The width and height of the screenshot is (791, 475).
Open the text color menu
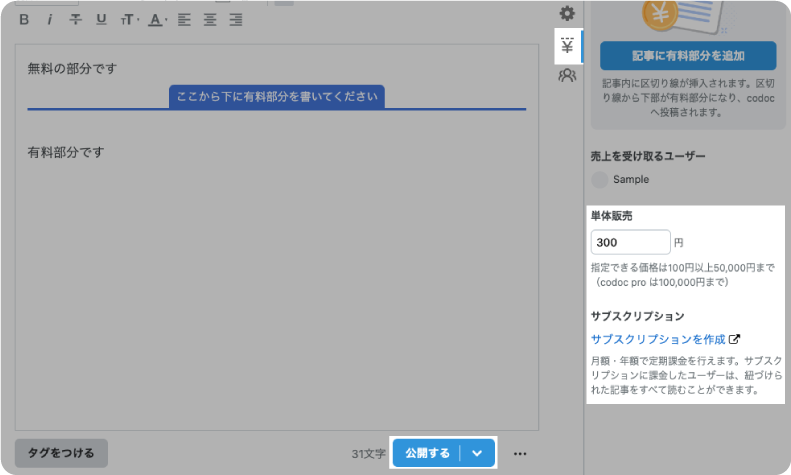pyautogui.click(x=157, y=19)
